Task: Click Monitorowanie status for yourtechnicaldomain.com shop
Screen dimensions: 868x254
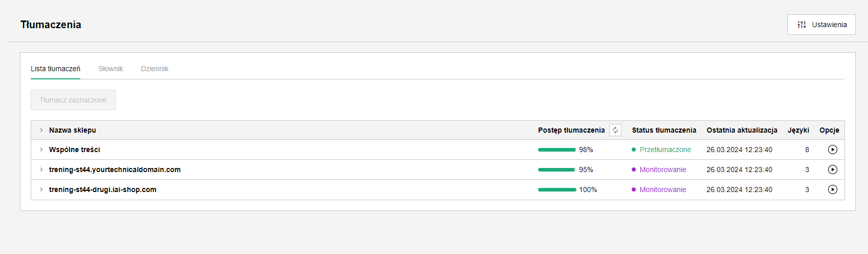Action: [663, 170]
